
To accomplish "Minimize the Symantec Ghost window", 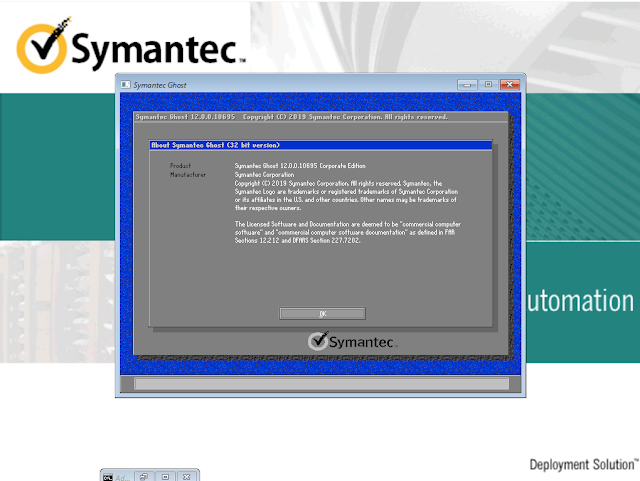I will point(467,85).
